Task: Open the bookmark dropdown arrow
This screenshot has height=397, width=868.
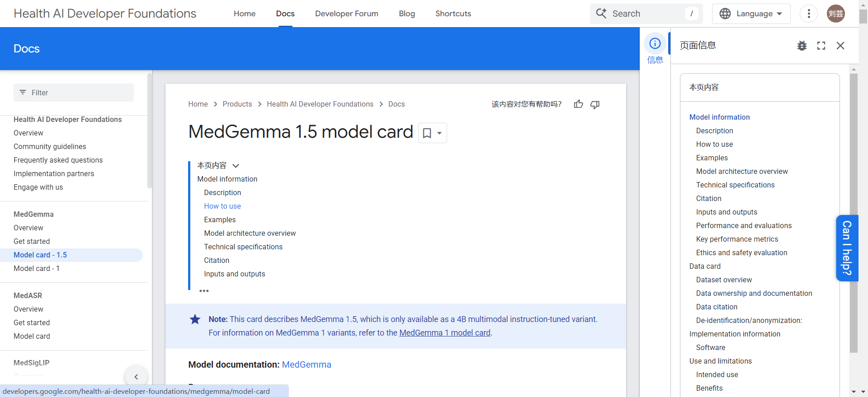Action: (x=439, y=133)
